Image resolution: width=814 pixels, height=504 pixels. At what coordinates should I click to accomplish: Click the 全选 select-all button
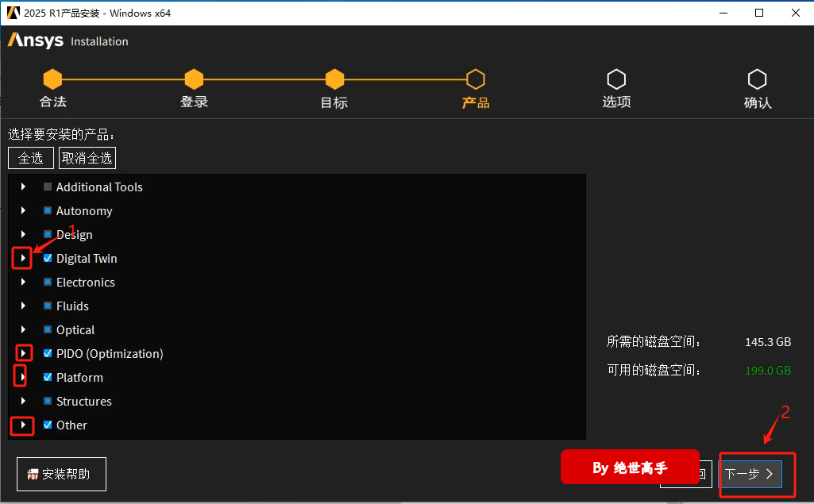(31, 158)
